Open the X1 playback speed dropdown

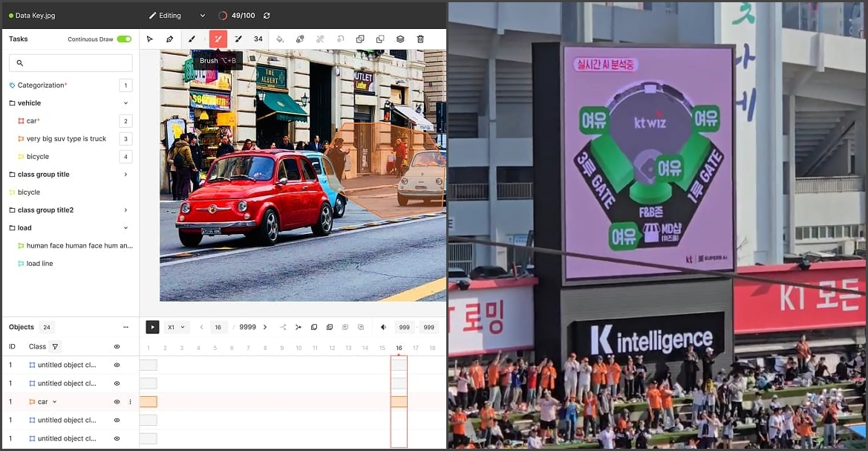(x=177, y=327)
